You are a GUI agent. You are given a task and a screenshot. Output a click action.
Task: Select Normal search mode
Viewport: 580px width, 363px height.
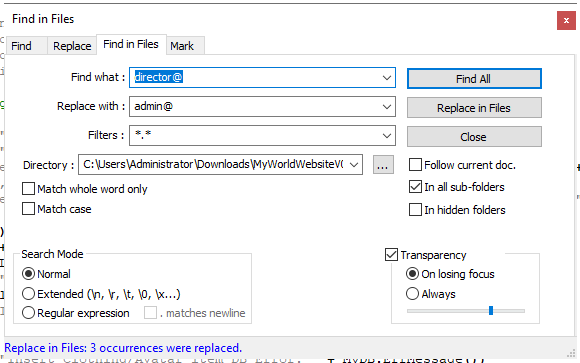(x=28, y=274)
